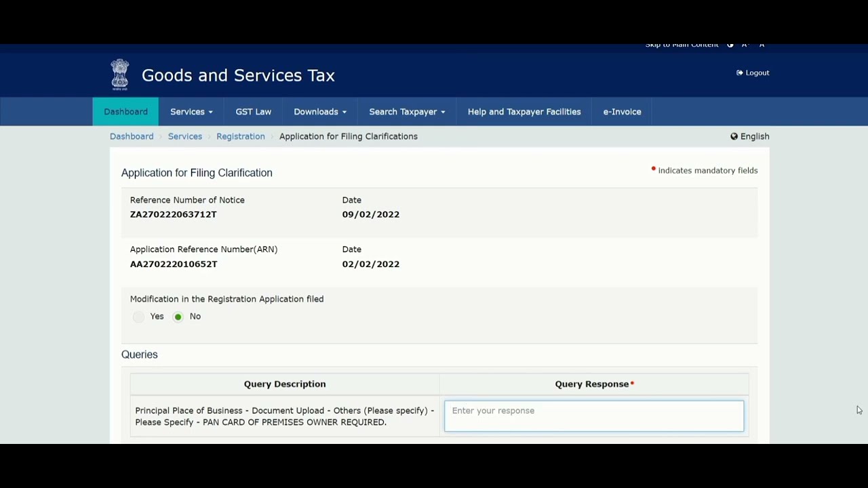The image size is (868, 488).
Task: Go to Services via breadcrumb
Action: [185, 136]
